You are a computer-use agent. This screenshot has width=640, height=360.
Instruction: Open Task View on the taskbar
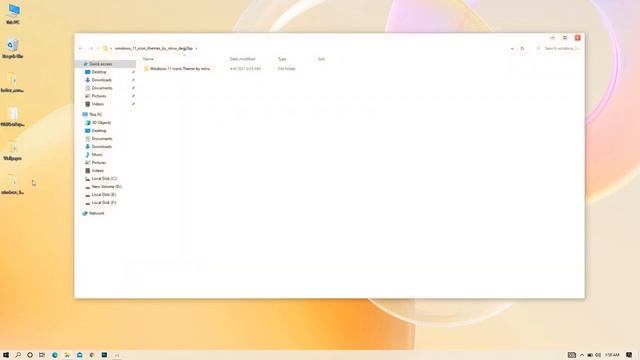42,355
